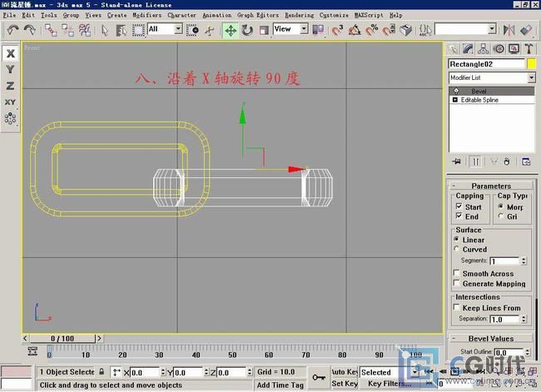Select the Bind to Space Warp tool

85,30
